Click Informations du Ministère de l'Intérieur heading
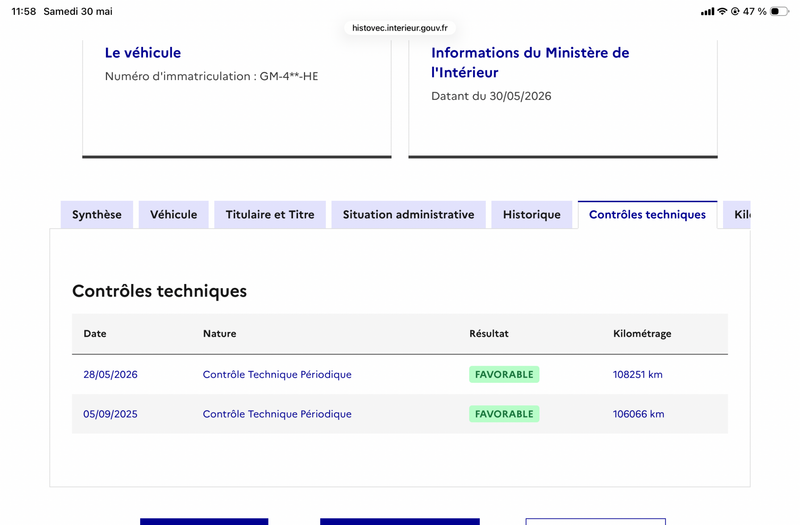The width and height of the screenshot is (800, 525). coord(530,62)
